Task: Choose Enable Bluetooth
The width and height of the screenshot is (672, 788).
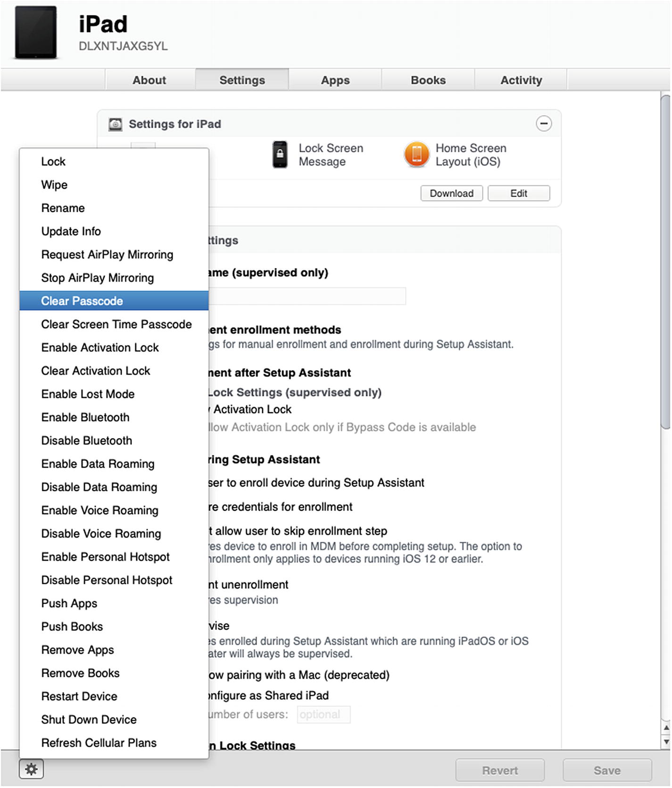Action: (114, 417)
